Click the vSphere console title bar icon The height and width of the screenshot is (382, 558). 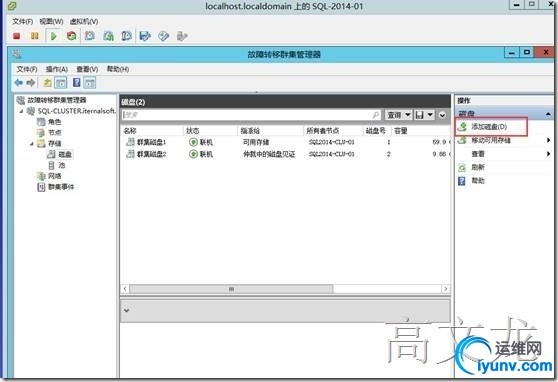(12, 6)
